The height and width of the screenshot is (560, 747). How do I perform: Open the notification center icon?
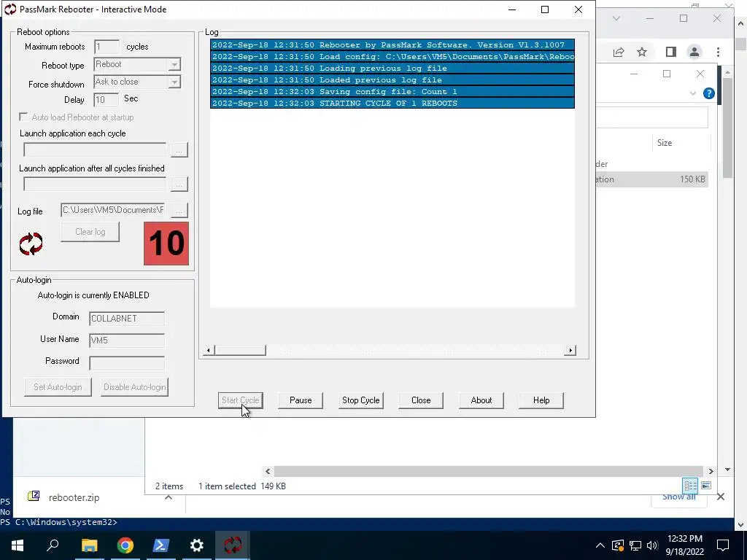pyautogui.click(x=723, y=545)
